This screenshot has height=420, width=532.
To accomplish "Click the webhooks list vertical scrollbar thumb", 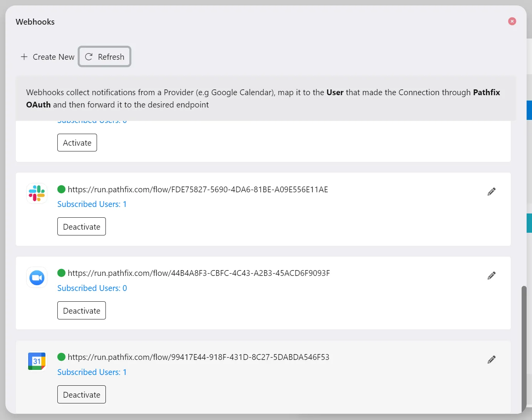I will (x=524, y=349).
